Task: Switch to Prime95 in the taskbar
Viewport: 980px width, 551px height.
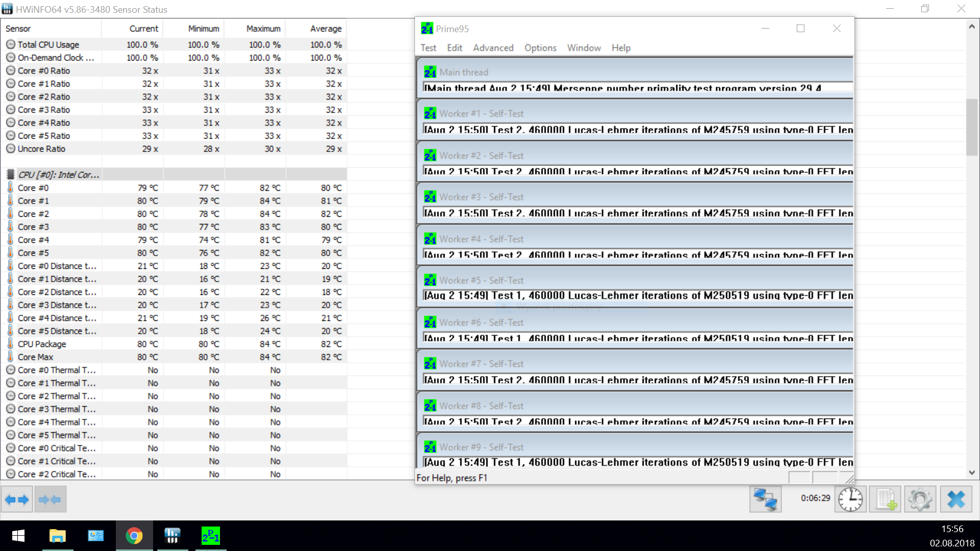Action: point(210,536)
